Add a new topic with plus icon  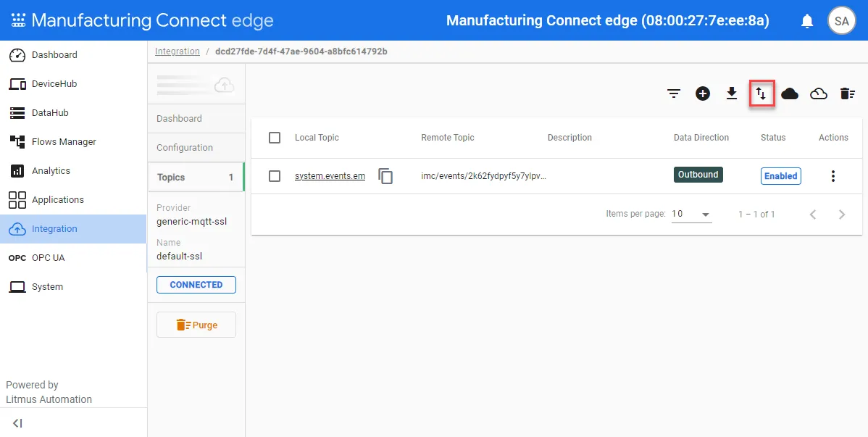(703, 93)
